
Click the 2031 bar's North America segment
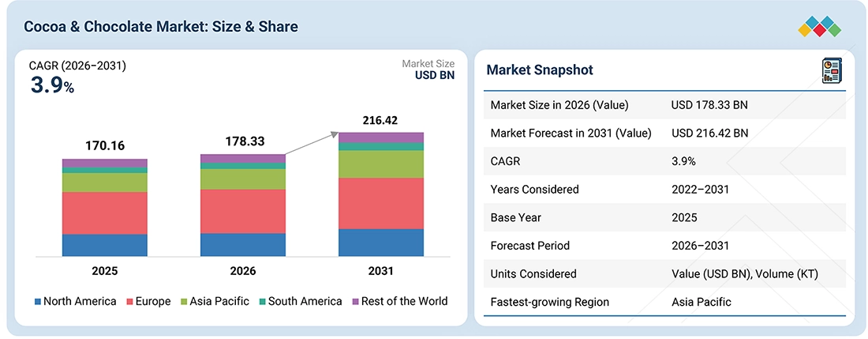[381, 243]
